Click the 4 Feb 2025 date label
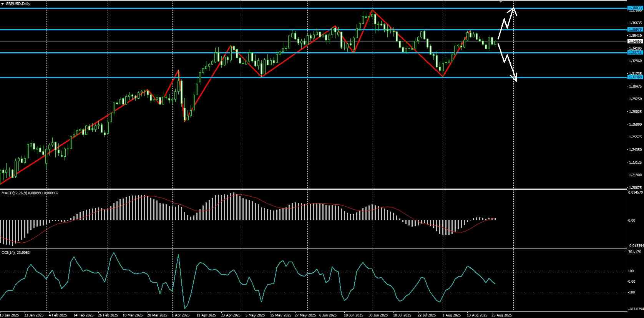The width and height of the screenshot is (644, 318). coord(57,315)
